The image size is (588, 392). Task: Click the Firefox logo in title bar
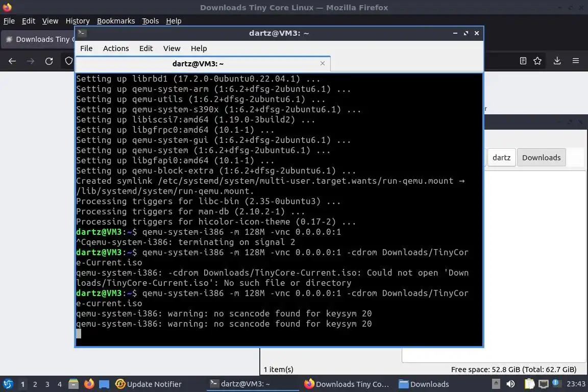7,7
